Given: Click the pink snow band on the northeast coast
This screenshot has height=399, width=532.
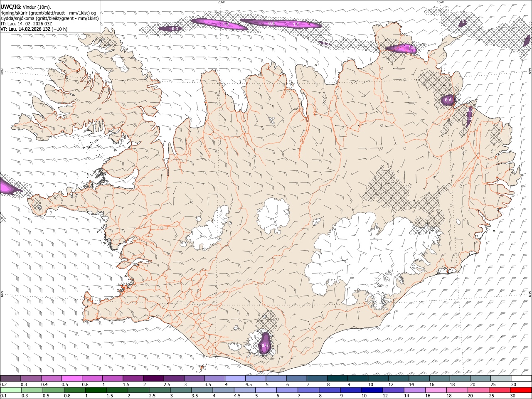Looking at the screenshot, I should coord(401,49).
